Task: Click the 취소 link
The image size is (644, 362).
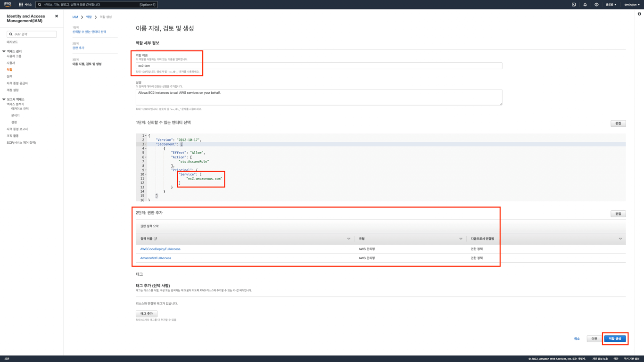Action: point(577,339)
